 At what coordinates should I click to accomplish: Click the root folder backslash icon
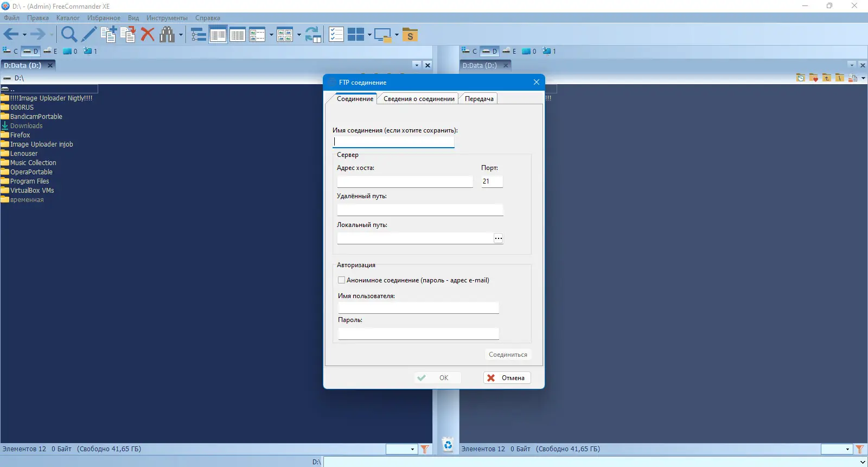pos(840,78)
